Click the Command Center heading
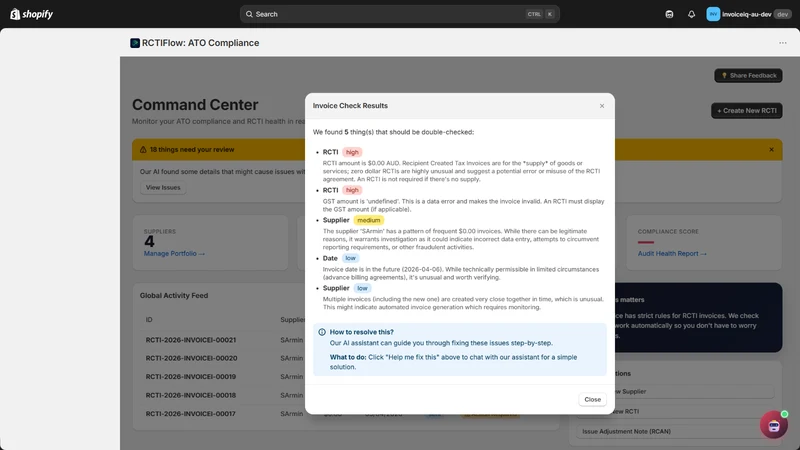Screen dimensions: 800x450 (x=195, y=105)
